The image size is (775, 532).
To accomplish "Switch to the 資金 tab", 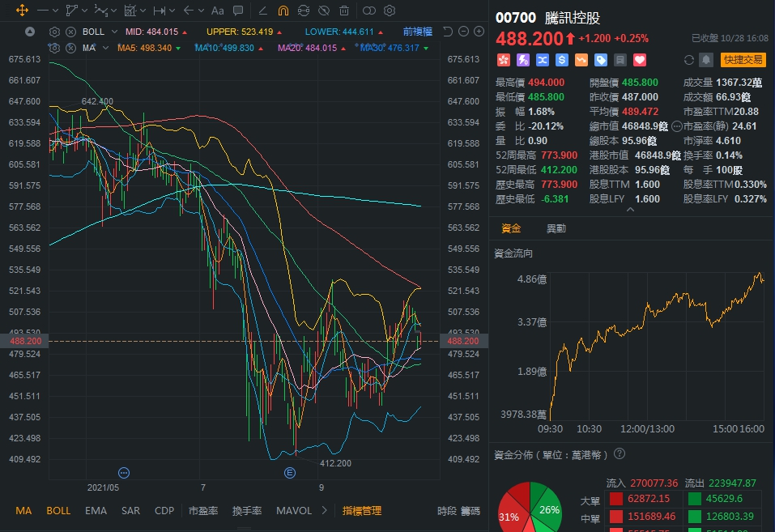I will [x=511, y=228].
